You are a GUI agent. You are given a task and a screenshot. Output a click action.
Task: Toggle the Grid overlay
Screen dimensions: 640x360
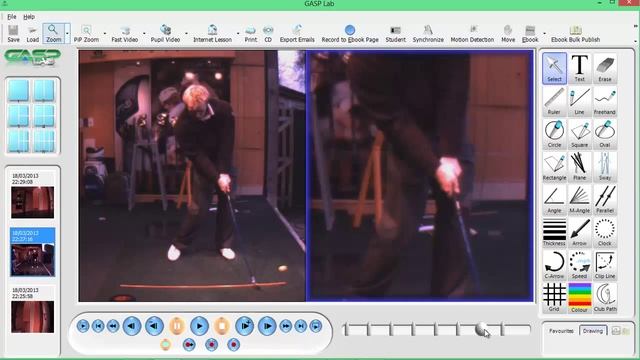click(554, 298)
